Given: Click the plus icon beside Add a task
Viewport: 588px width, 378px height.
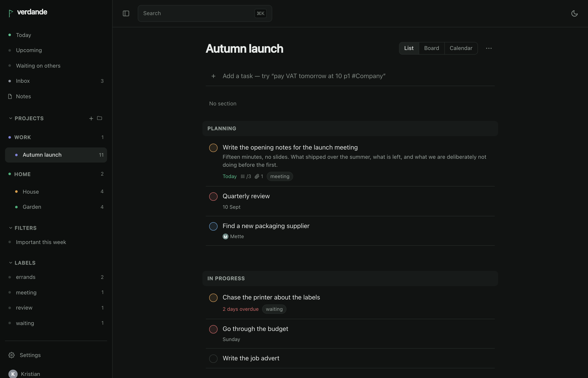Looking at the screenshot, I should pos(213,76).
